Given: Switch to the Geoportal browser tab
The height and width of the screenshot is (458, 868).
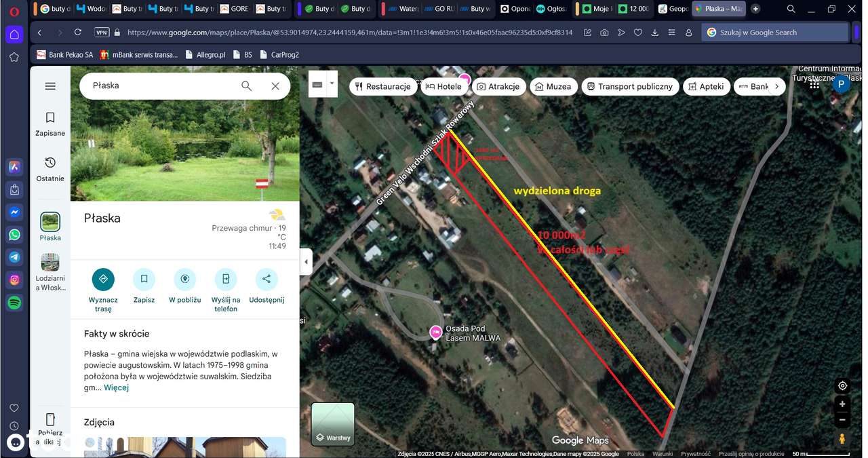Looking at the screenshot, I should point(673,9).
